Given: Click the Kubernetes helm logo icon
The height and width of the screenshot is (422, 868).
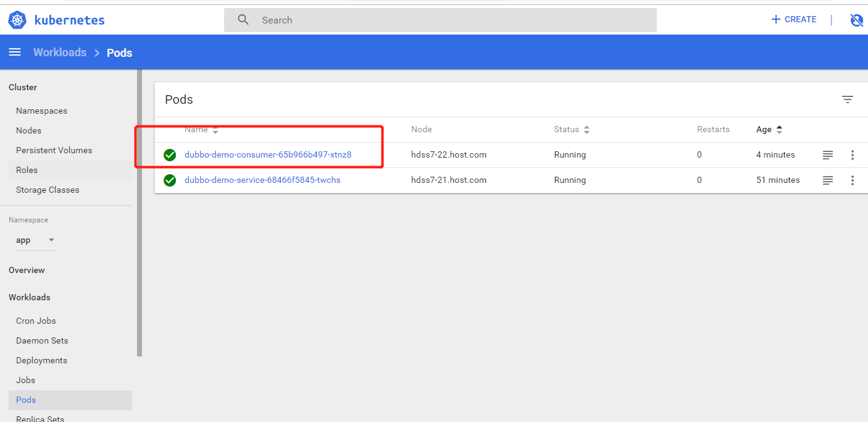Looking at the screenshot, I should (17, 20).
